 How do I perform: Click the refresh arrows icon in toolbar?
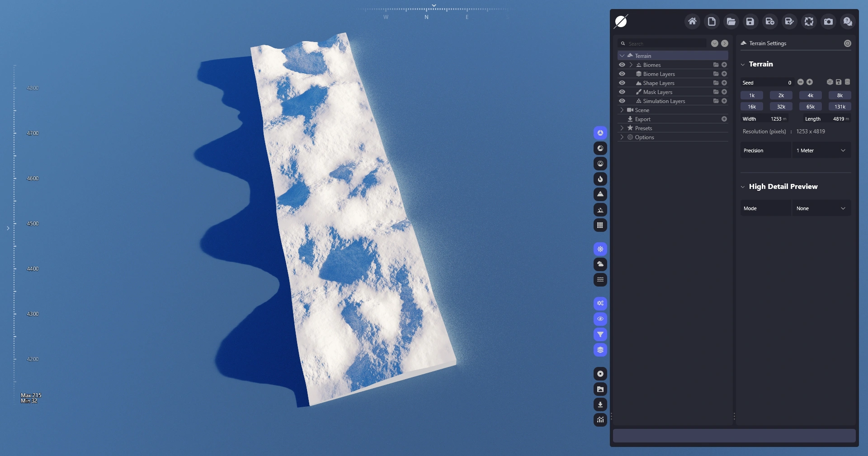(809, 22)
